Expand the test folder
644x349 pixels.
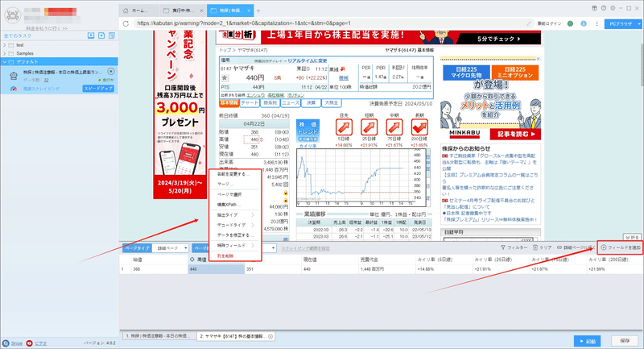[x=5, y=45]
